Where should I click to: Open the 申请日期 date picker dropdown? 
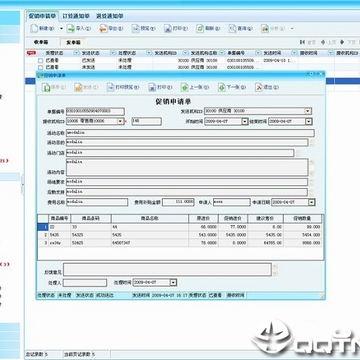(x=311, y=202)
